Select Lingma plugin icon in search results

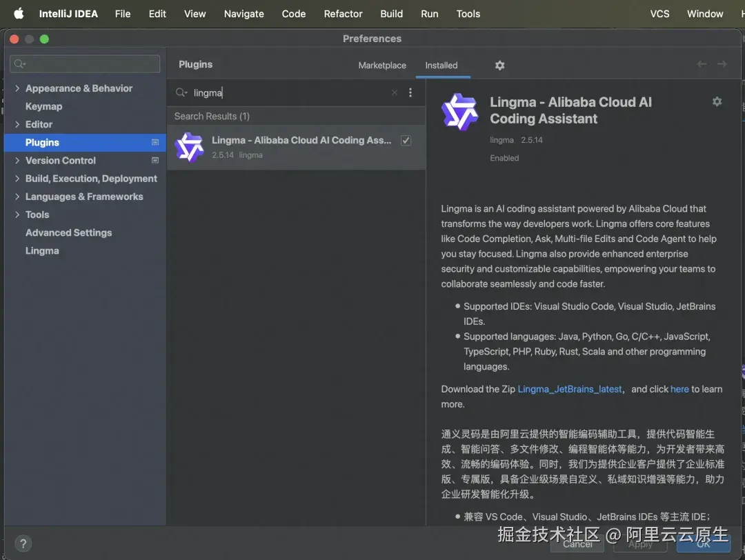tap(190, 148)
